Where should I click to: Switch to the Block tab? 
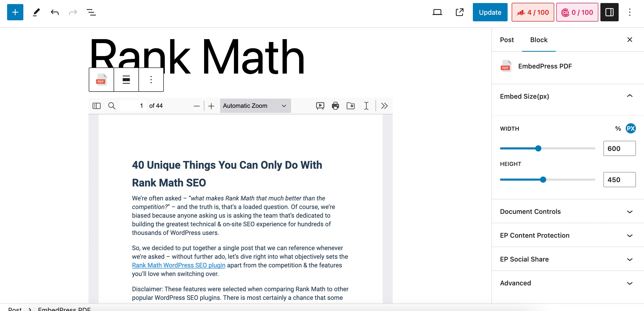point(539,40)
